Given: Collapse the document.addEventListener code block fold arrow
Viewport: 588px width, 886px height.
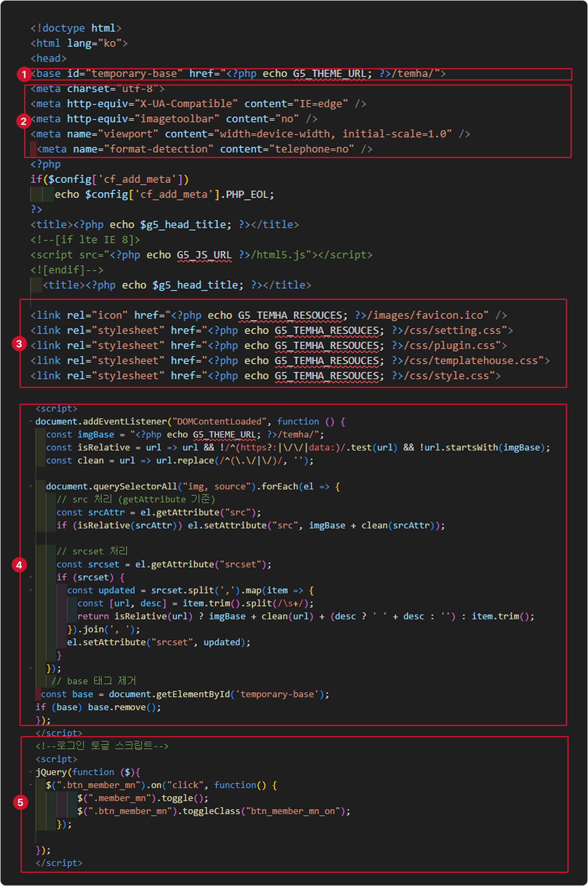Looking at the screenshot, I should tap(31, 422).
